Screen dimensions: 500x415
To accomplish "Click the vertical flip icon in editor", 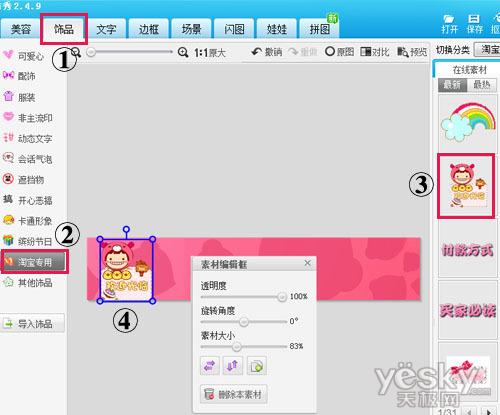I will pyautogui.click(x=233, y=366).
